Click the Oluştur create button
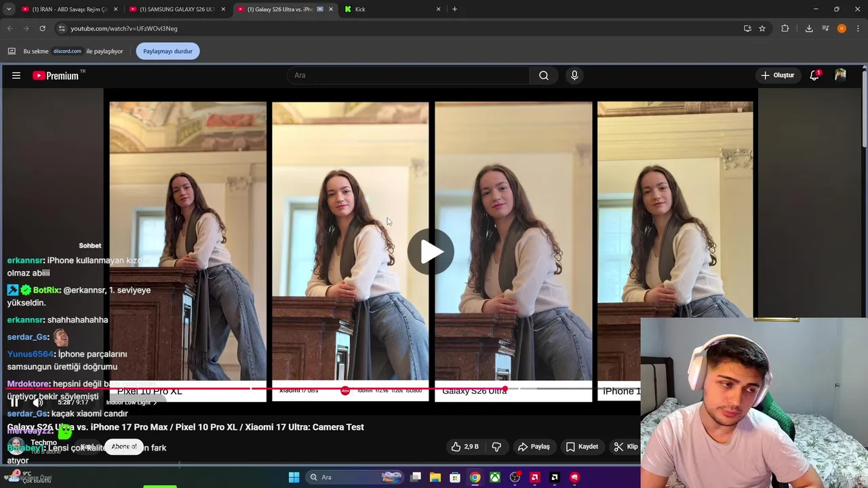Image resolution: width=868 pixels, height=488 pixels. click(777, 75)
